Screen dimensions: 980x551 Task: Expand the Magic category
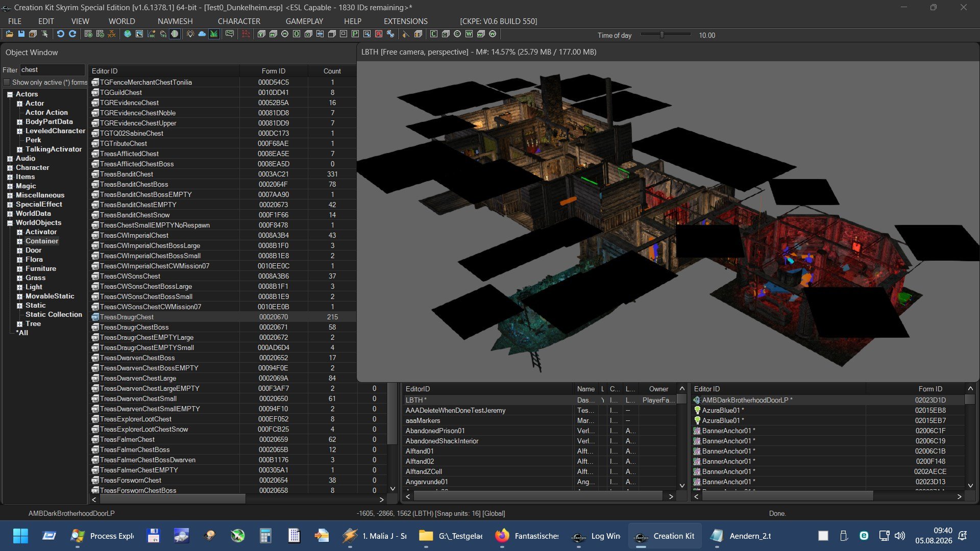pos(10,186)
